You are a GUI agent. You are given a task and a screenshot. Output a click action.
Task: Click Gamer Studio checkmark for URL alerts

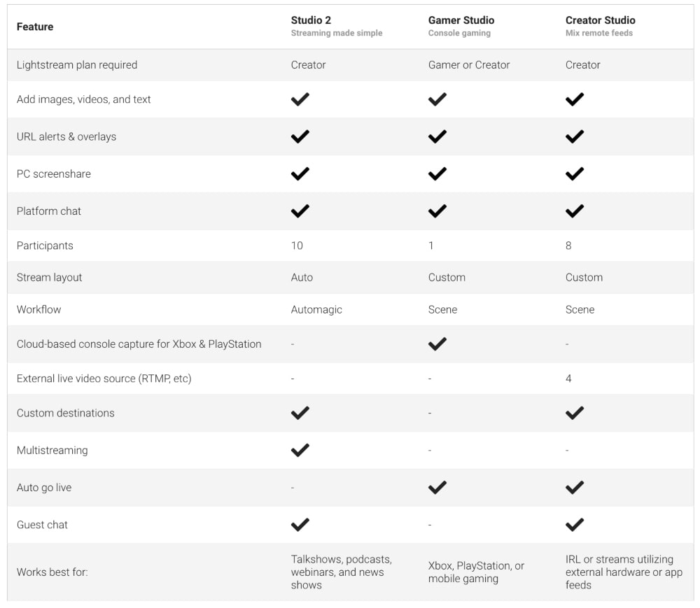[437, 136]
